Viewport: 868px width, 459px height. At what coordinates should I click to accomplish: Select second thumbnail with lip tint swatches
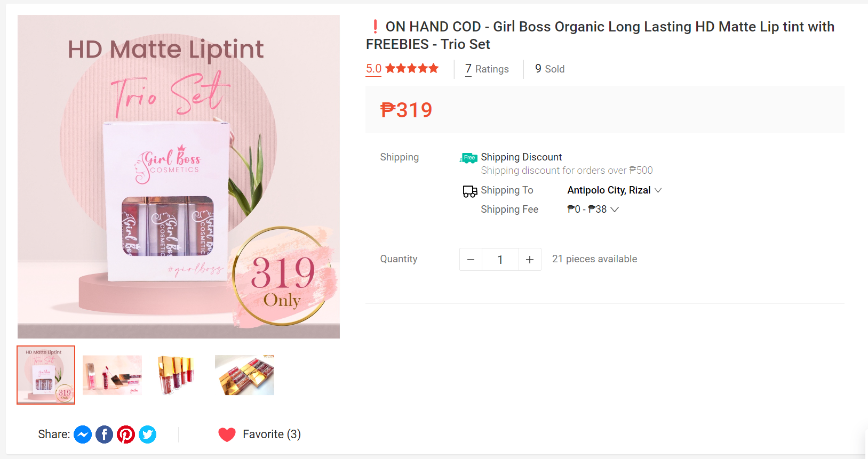[112, 375]
